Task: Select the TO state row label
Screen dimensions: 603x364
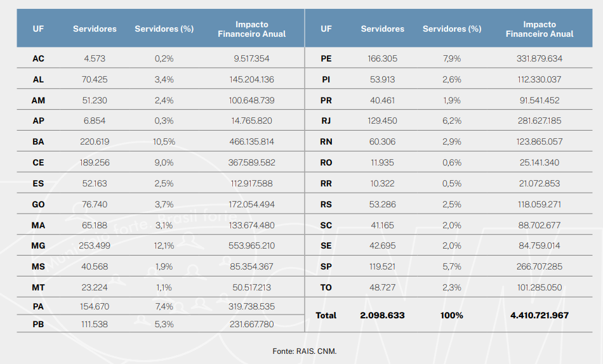Action: (x=326, y=287)
